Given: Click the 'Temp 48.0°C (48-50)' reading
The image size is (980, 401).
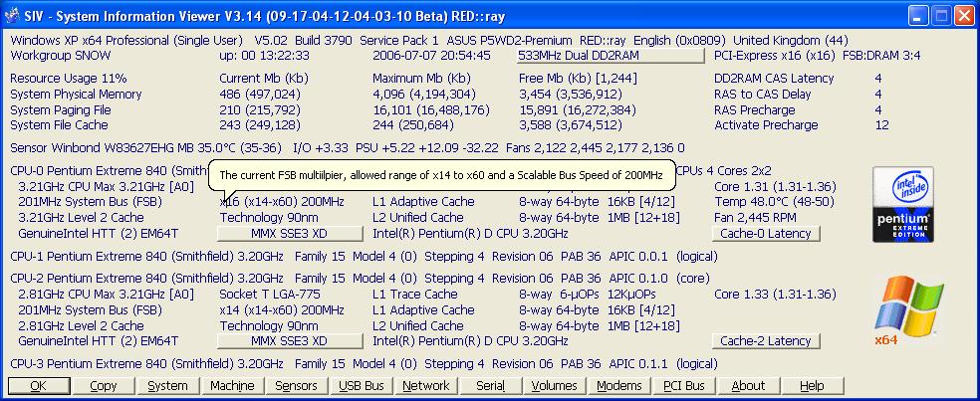Looking at the screenshot, I should 774,202.
